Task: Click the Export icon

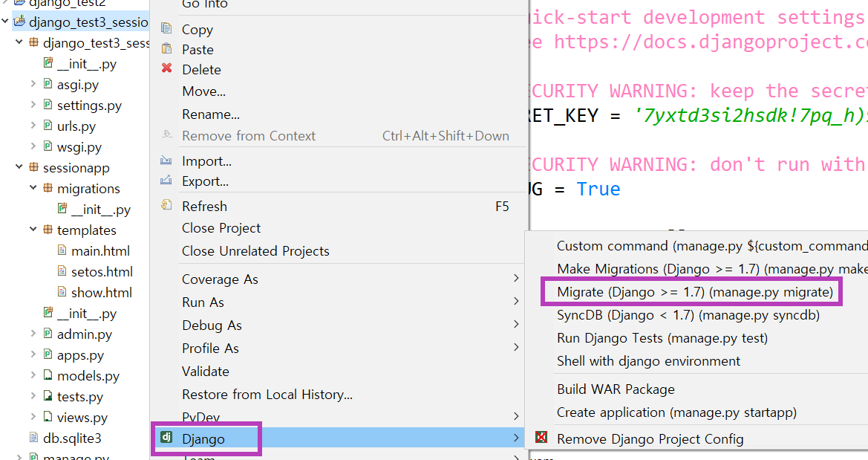Action: [x=166, y=180]
